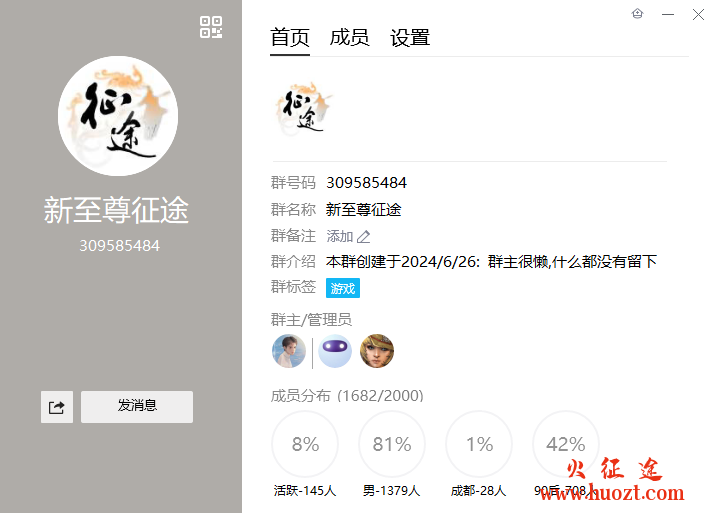
Task: Open the pin icon in the title bar
Action: pos(638,14)
